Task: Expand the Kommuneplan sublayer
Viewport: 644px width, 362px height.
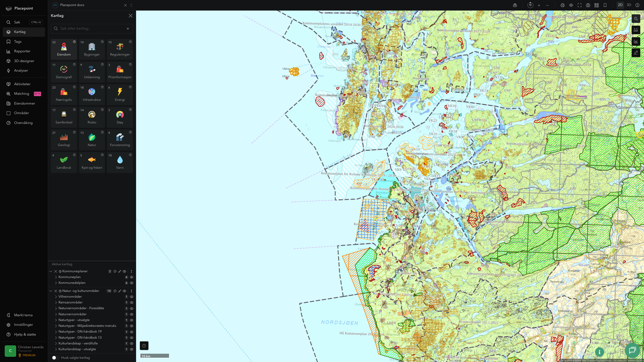Action: (x=56, y=277)
